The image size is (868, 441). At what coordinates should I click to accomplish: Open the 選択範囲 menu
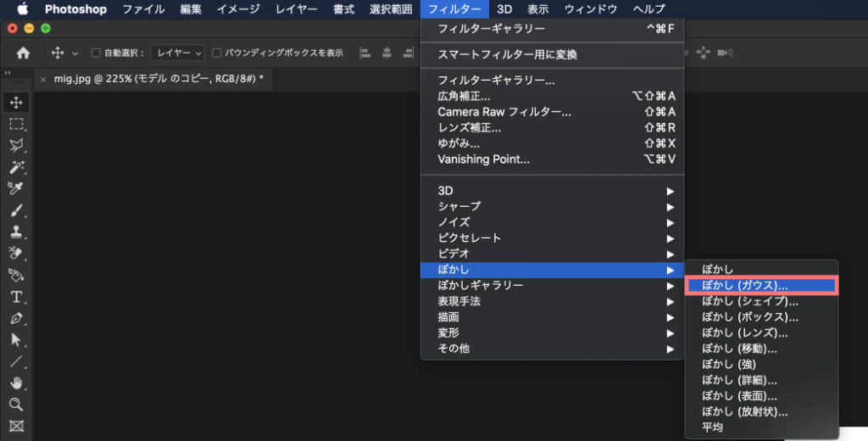point(391,8)
